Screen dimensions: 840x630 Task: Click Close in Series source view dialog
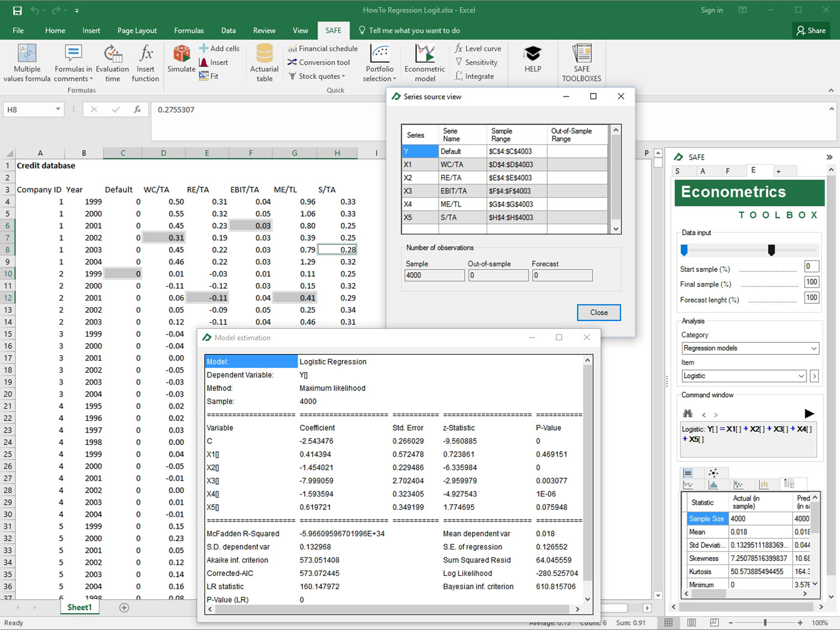coord(599,313)
